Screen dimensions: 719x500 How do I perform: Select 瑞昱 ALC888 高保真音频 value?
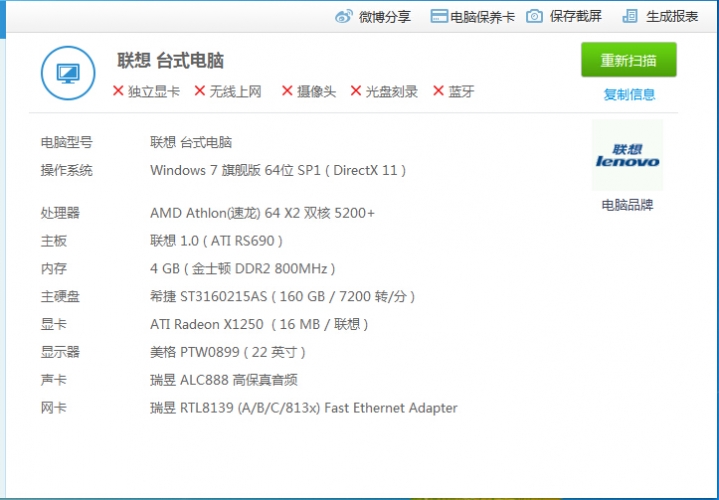(x=224, y=380)
